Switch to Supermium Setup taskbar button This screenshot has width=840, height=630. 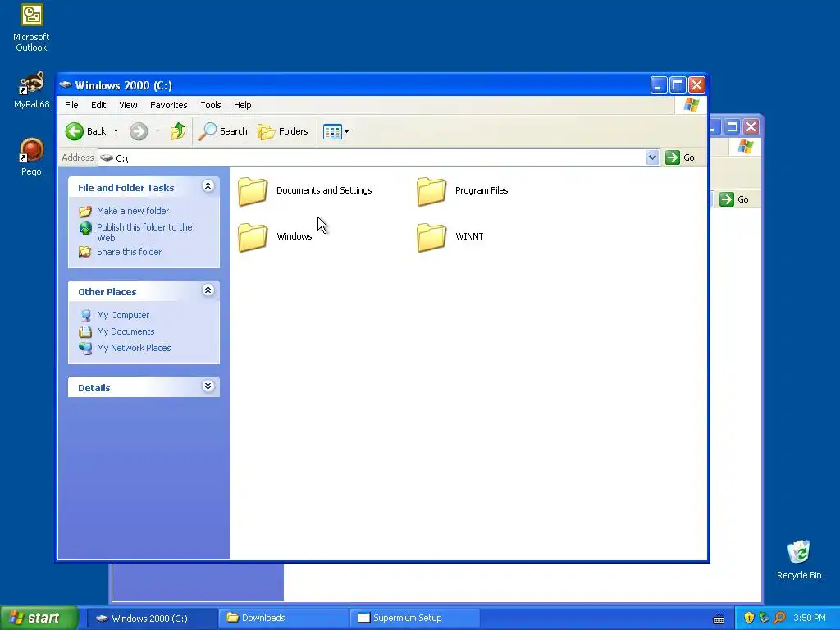coord(414,619)
